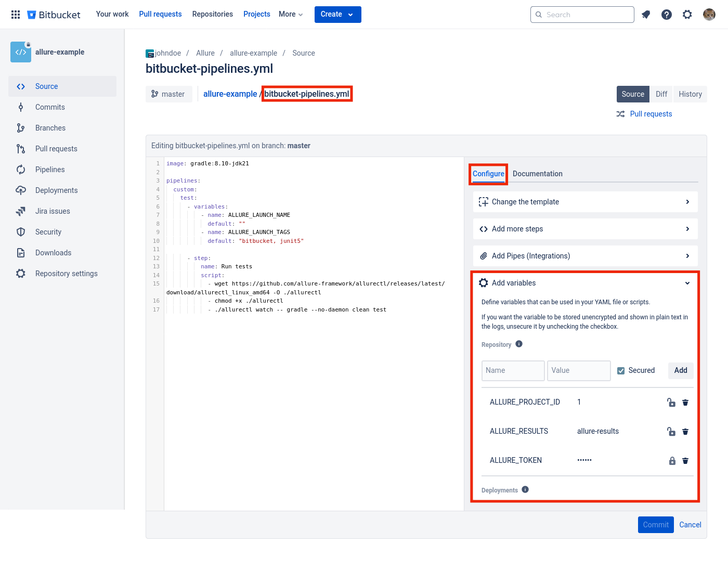Switch to the Documentation tab
The width and height of the screenshot is (728, 570).
coord(538,173)
